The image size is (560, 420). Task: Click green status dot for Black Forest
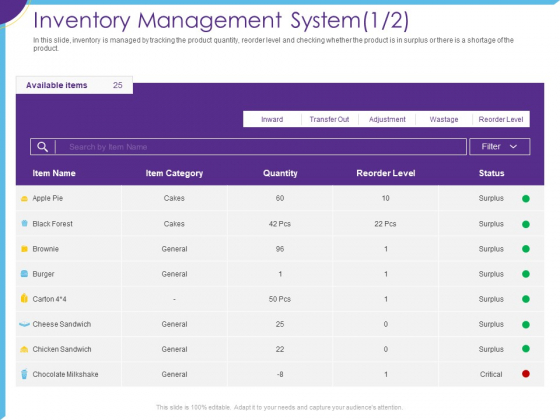click(526, 224)
